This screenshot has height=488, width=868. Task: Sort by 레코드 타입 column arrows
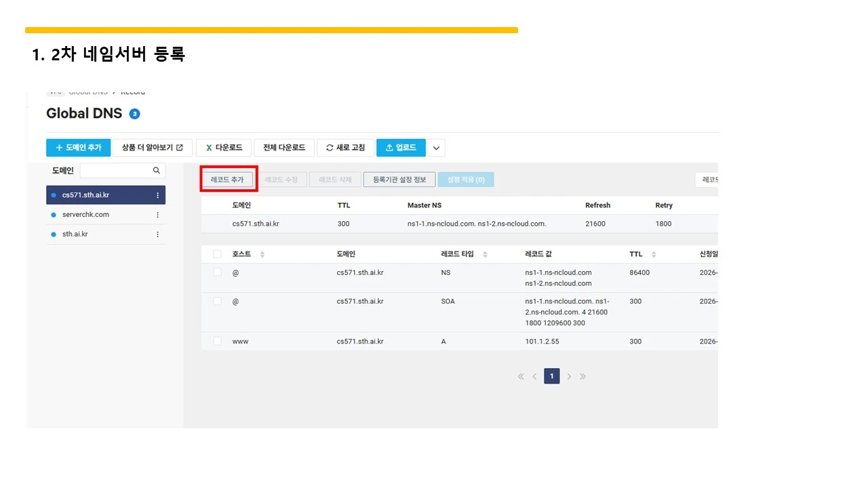pos(486,255)
